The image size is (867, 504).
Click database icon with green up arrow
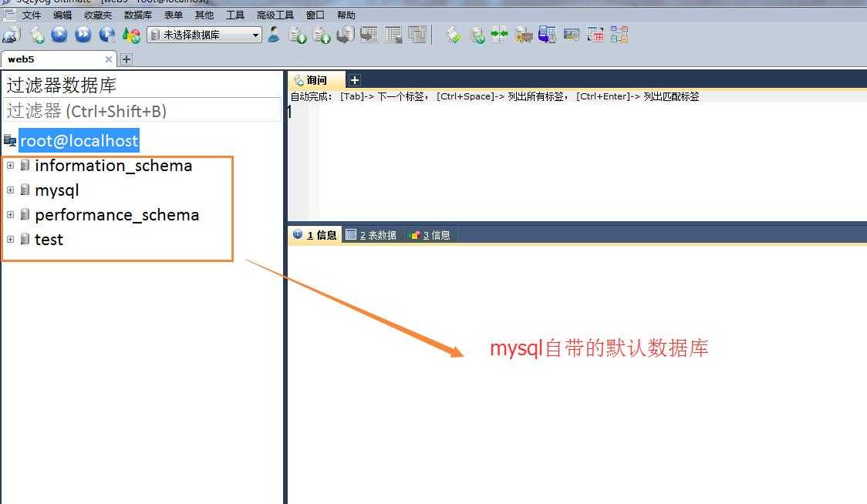[321, 35]
